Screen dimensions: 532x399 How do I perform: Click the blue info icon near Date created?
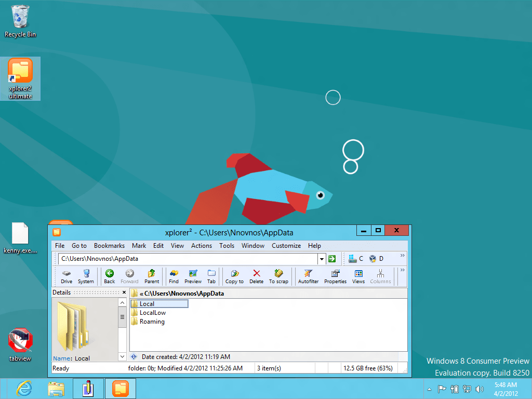(134, 356)
